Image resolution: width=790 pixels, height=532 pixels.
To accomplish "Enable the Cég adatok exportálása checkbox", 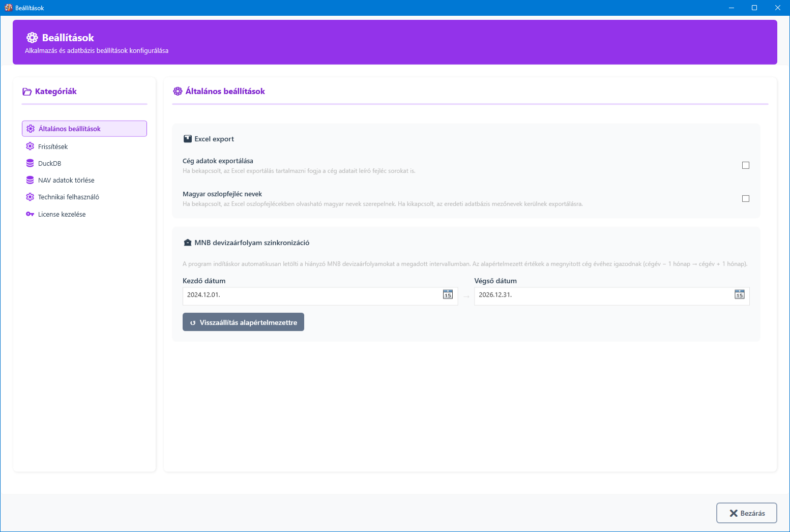I will [x=745, y=165].
